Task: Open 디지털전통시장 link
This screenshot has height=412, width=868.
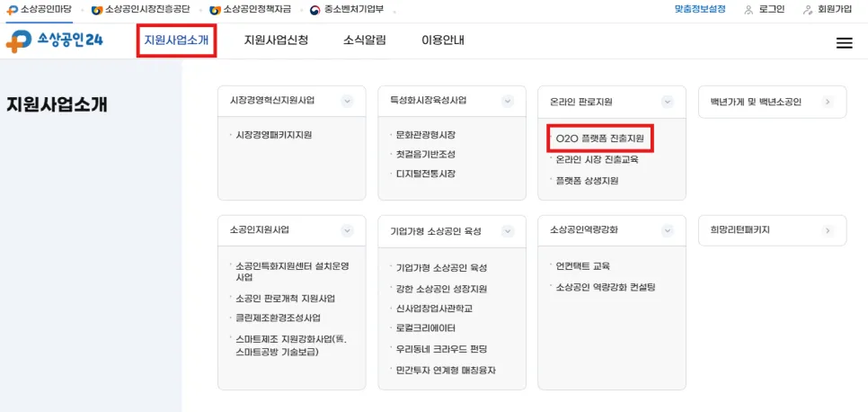Action: (426, 174)
